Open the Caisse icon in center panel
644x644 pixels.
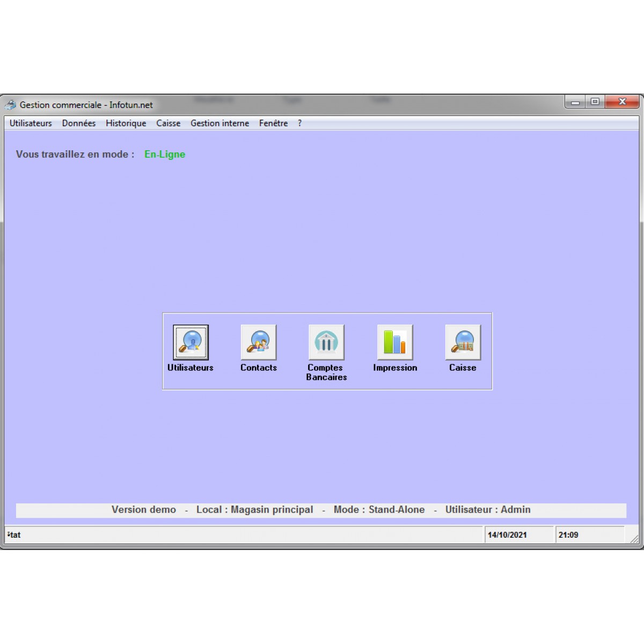463,342
